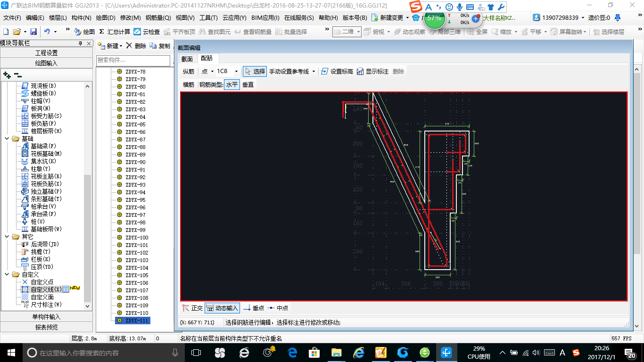Select 螺旋板(B) tree item
644x362 pixels.
(x=39, y=93)
